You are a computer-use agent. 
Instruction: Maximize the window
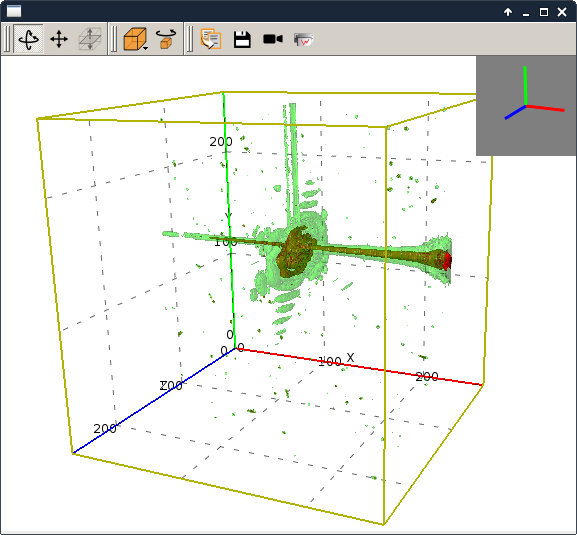click(544, 12)
